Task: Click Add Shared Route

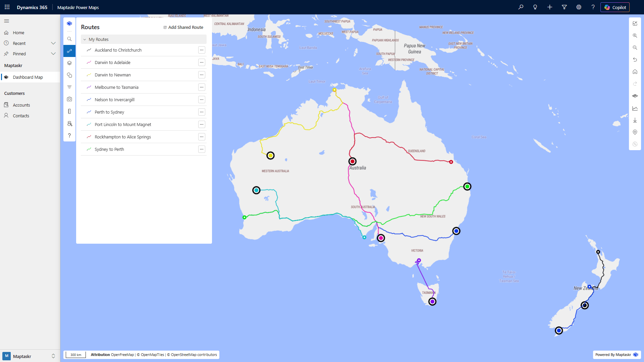Action: click(x=183, y=27)
